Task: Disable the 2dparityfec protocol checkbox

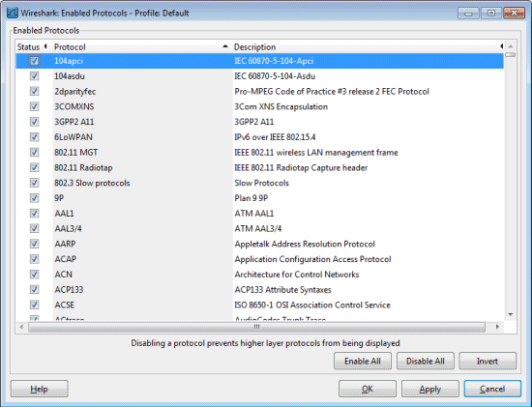Action: pos(34,91)
